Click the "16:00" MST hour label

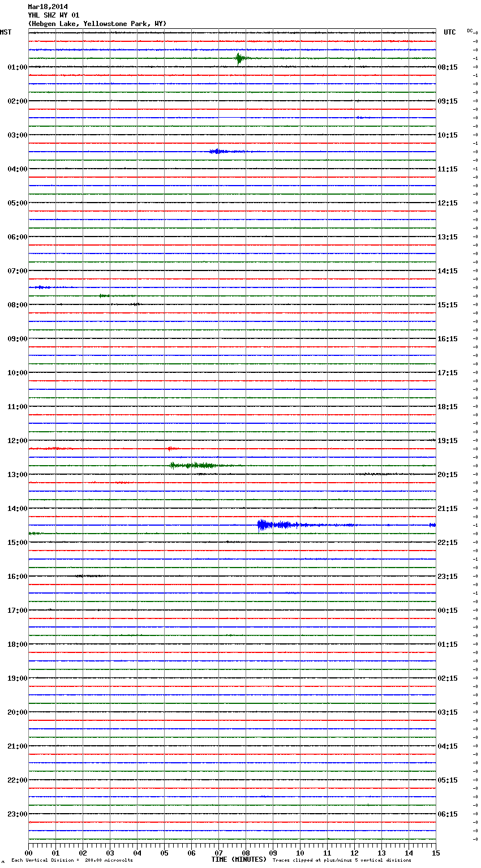click(x=18, y=577)
